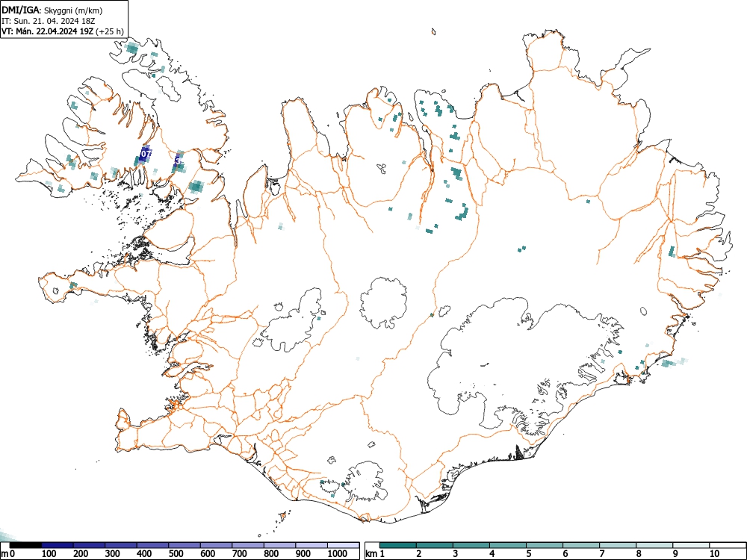Click the 2 label on the km scale

[419, 554]
